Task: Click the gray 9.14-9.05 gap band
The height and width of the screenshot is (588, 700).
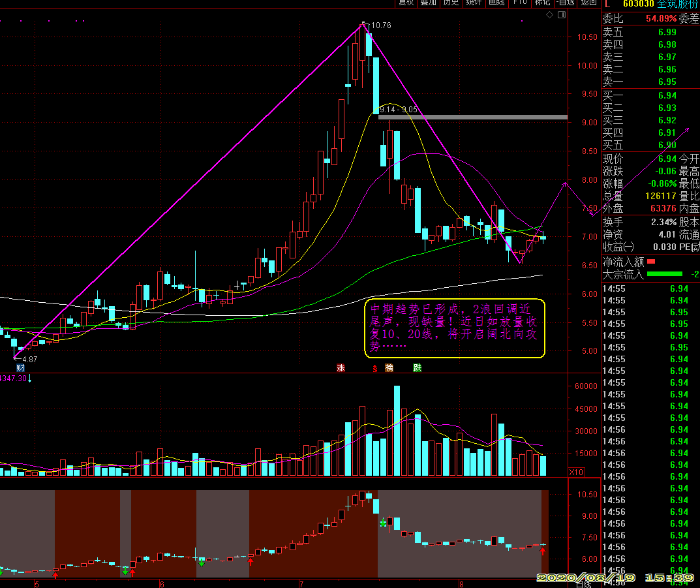Action: pyautogui.click(x=473, y=117)
